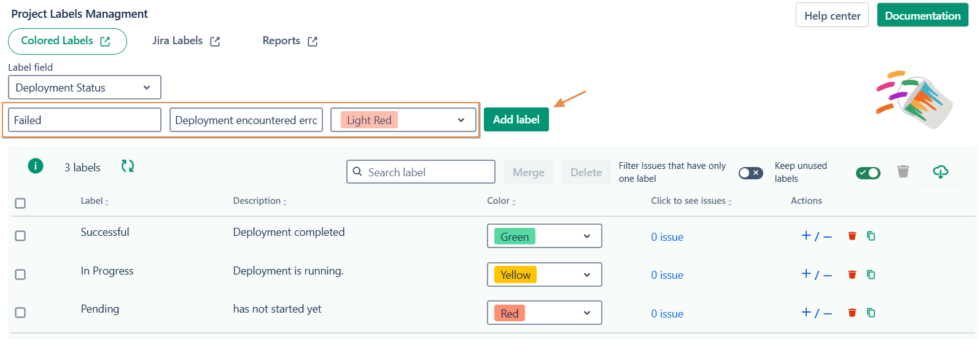Screen dimensions: 980x339
Task: Open the Light Red color dropdown
Action: pyautogui.click(x=403, y=120)
